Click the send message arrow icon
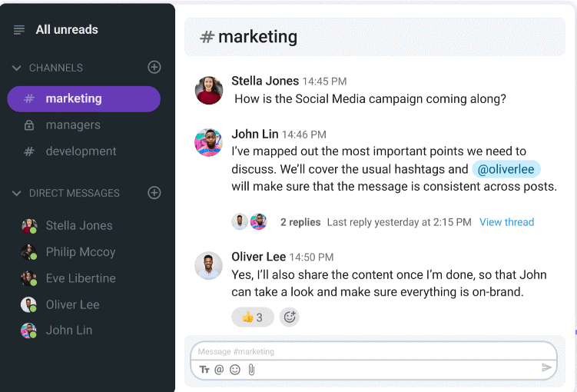 [x=546, y=367]
